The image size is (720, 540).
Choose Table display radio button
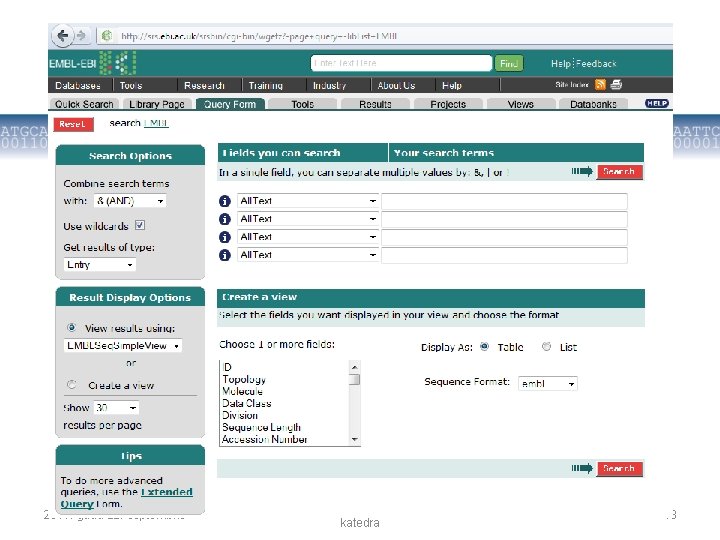pos(484,346)
